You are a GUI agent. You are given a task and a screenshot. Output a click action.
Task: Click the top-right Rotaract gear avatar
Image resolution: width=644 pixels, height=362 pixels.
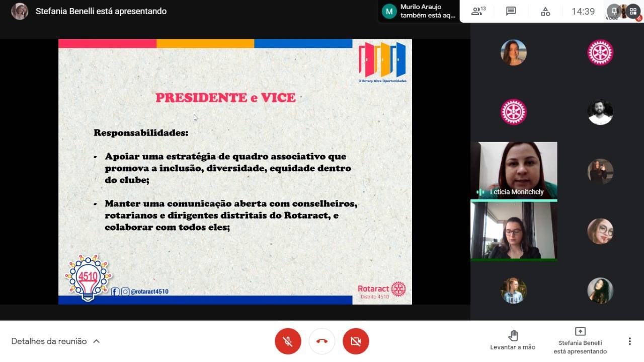point(600,52)
